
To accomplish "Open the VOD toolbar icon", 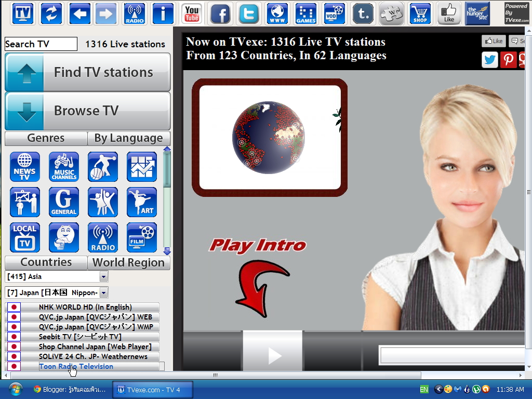I will click(334, 14).
